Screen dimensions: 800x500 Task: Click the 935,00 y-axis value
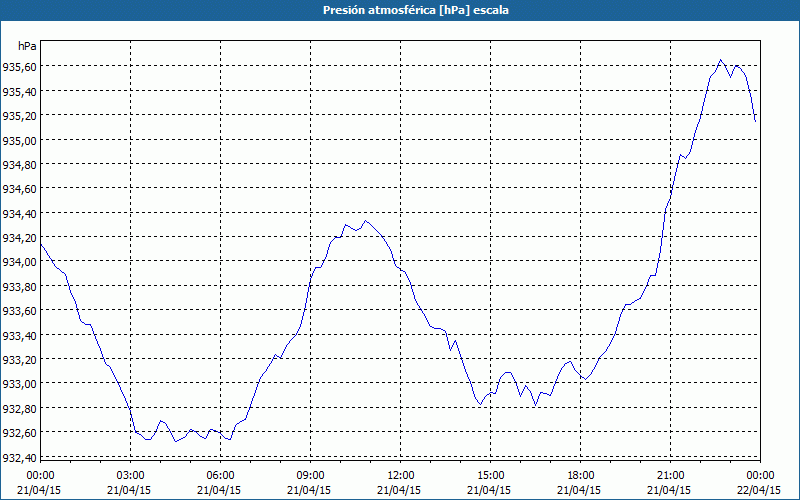(x=19, y=140)
